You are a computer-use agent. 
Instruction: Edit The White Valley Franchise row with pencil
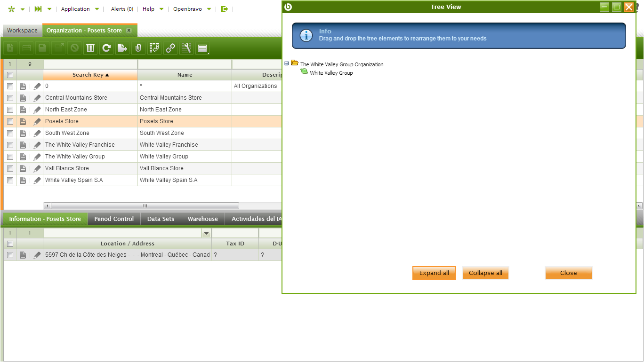(37, 145)
